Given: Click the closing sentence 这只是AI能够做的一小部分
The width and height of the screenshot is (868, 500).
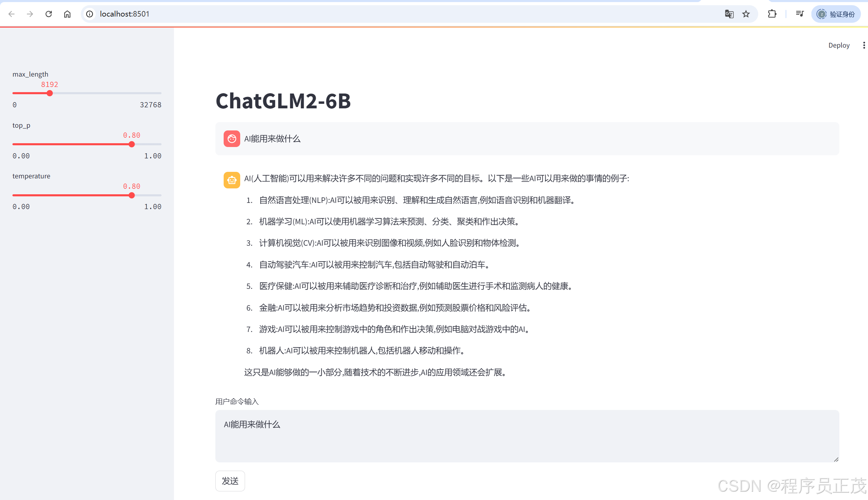Looking at the screenshot, I should click(x=376, y=372).
